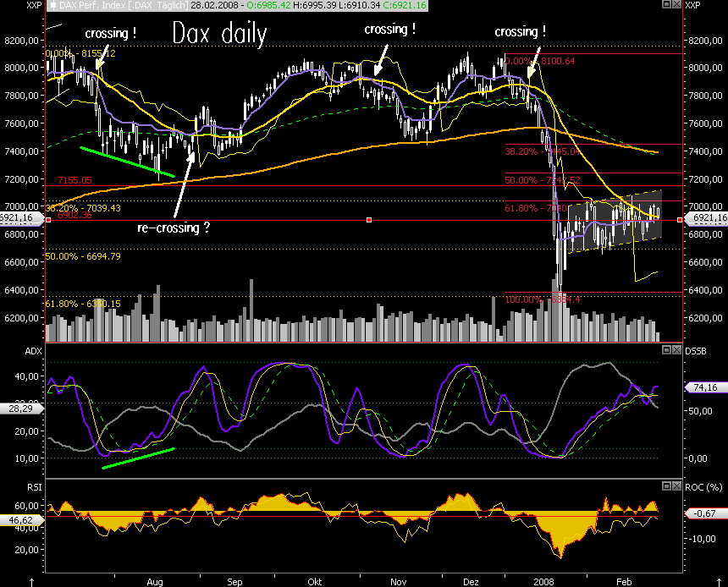This screenshot has height=587, width=728.
Task: Click the -0,67 ROC value marker
Action: pyautogui.click(x=706, y=513)
